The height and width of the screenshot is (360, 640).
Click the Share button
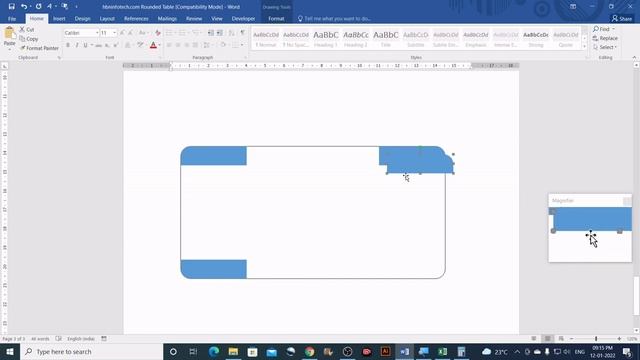622,18
